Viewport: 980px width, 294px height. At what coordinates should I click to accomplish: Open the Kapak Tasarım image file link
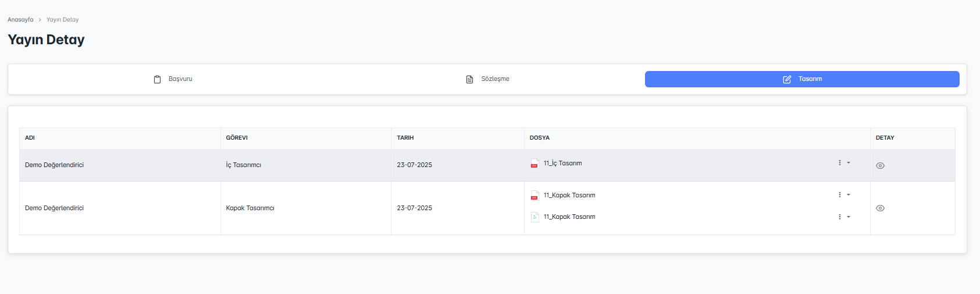point(569,217)
